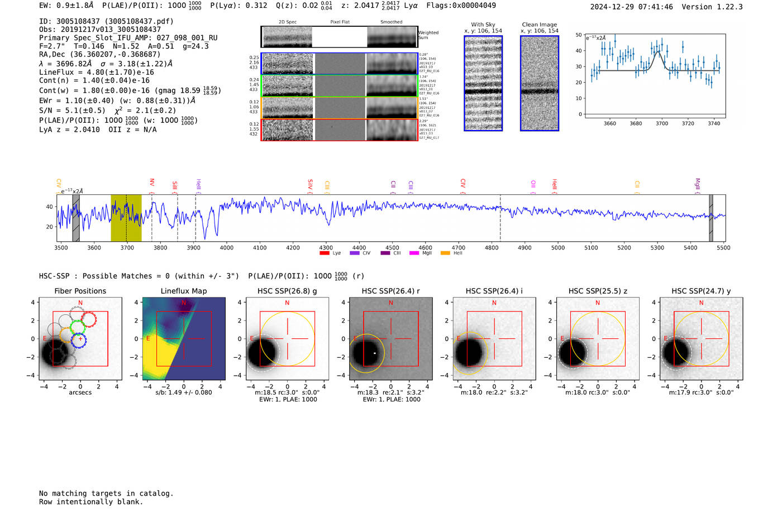Click the 2D Spec column header
The image size is (782, 532).
point(288,22)
